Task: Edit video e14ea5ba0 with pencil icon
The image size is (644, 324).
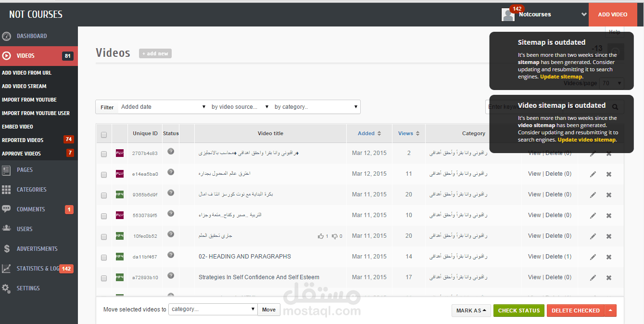Action: point(593,174)
